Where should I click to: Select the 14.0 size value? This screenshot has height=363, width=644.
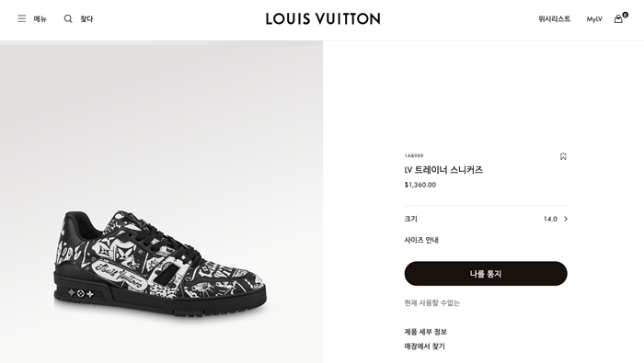pos(550,219)
